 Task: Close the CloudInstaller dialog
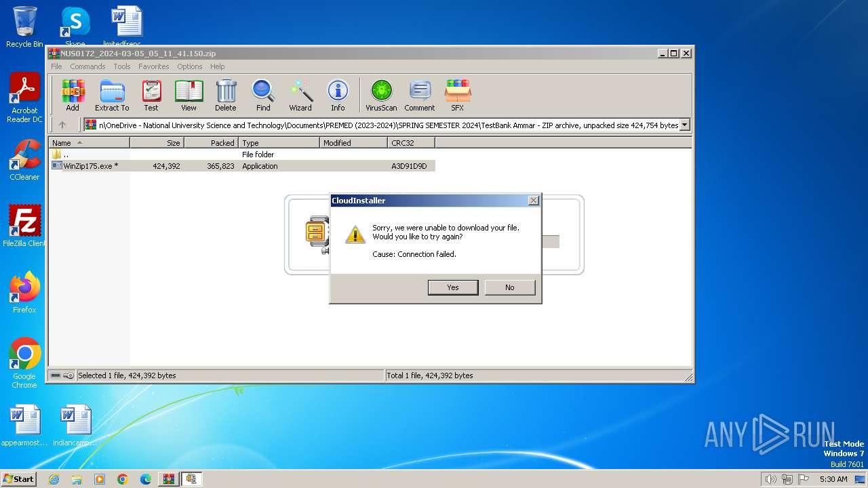(534, 201)
